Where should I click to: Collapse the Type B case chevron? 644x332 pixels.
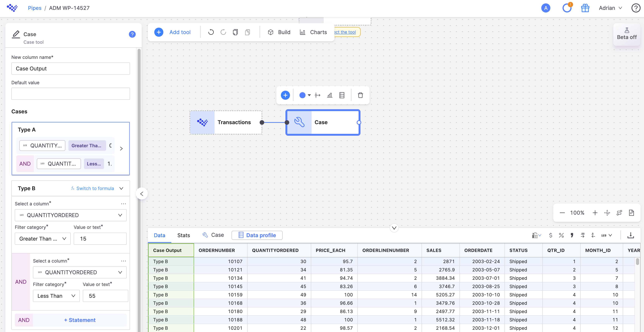point(121,188)
